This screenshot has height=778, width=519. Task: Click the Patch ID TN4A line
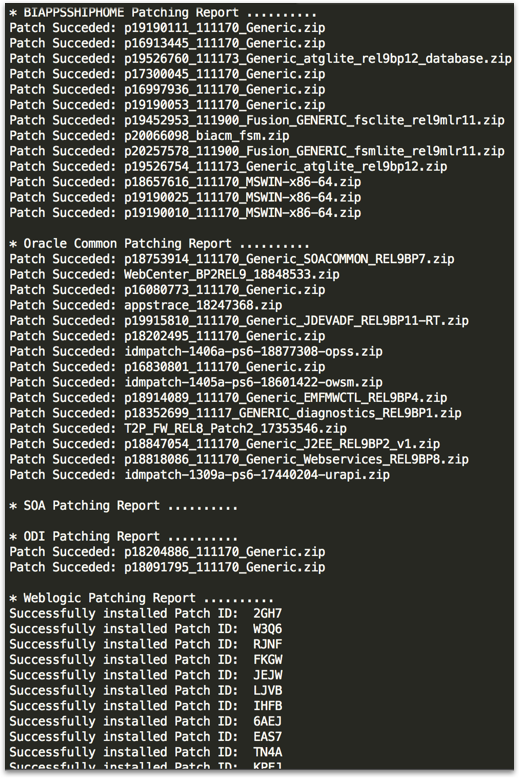click(x=145, y=752)
